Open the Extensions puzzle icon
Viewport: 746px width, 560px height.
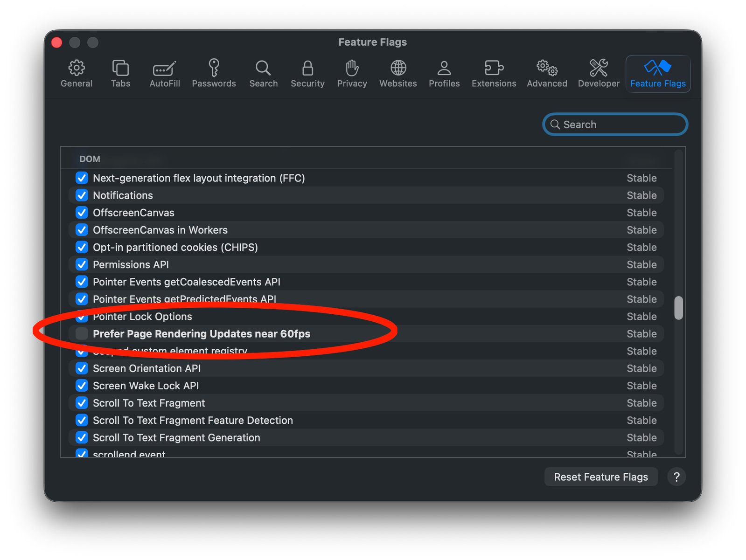494,68
